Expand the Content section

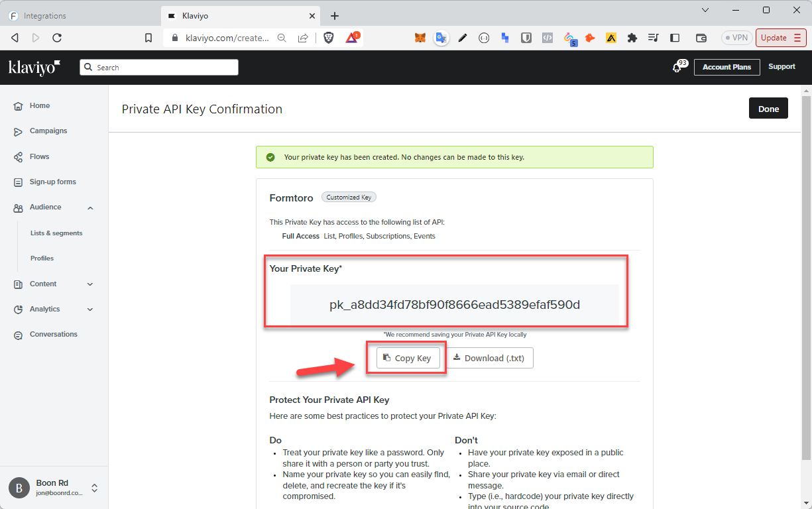pos(90,284)
